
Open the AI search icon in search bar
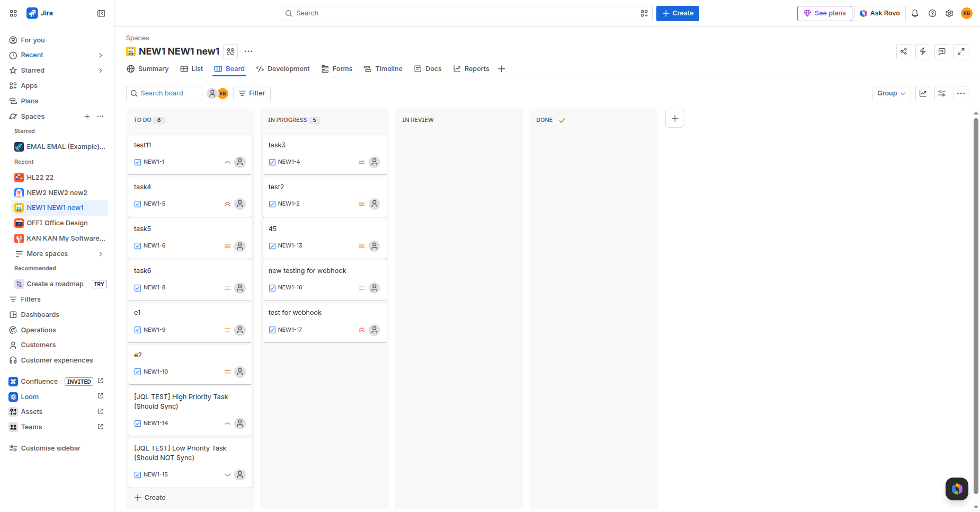pos(644,13)
